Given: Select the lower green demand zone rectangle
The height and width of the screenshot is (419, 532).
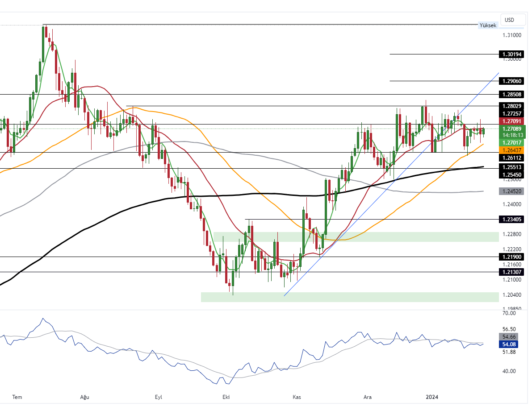Looking at the screenshot, I should pos(349,297).
